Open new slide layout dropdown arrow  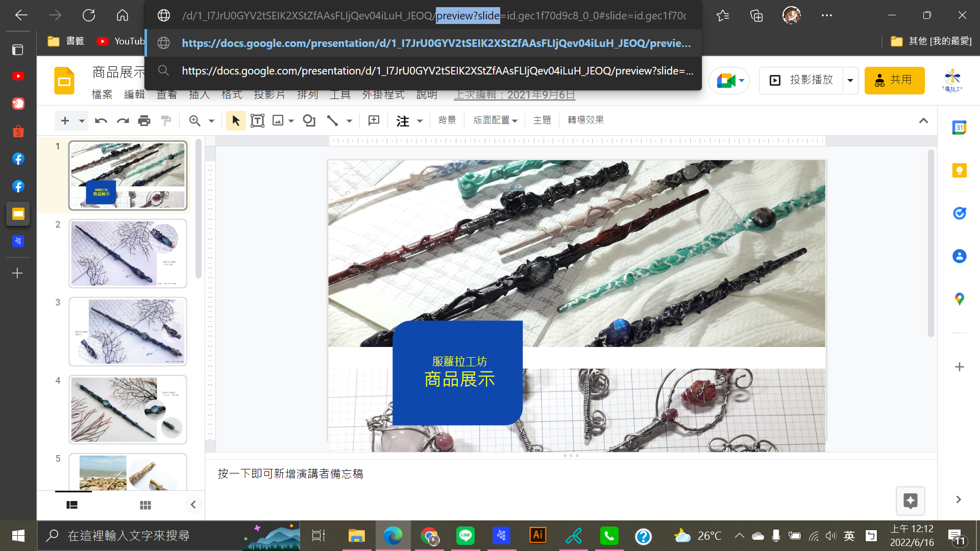point(82,121)
